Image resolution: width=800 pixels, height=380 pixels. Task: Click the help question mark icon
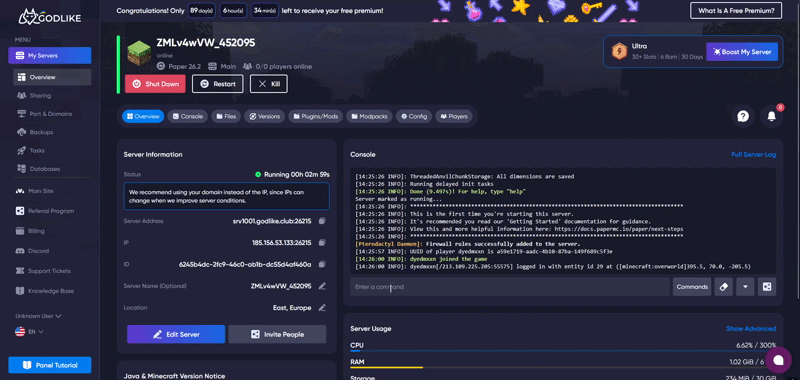(x=743, y=117)
